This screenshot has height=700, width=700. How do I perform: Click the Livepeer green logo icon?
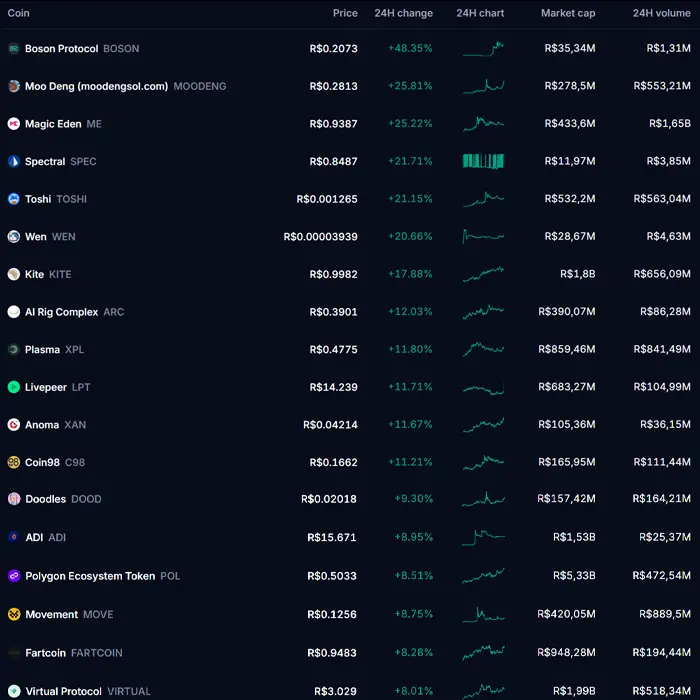coord(14,387)
